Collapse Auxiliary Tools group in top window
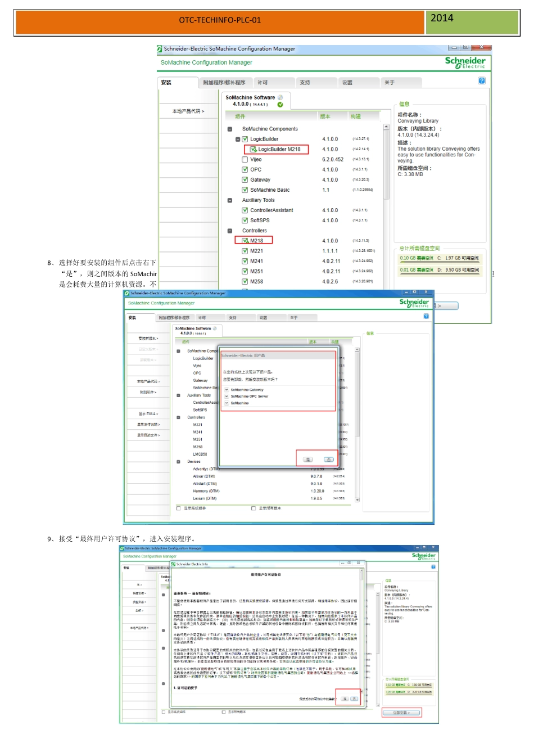Image resolution: width=534 pixels, height=756 pixels. (230, 200)
